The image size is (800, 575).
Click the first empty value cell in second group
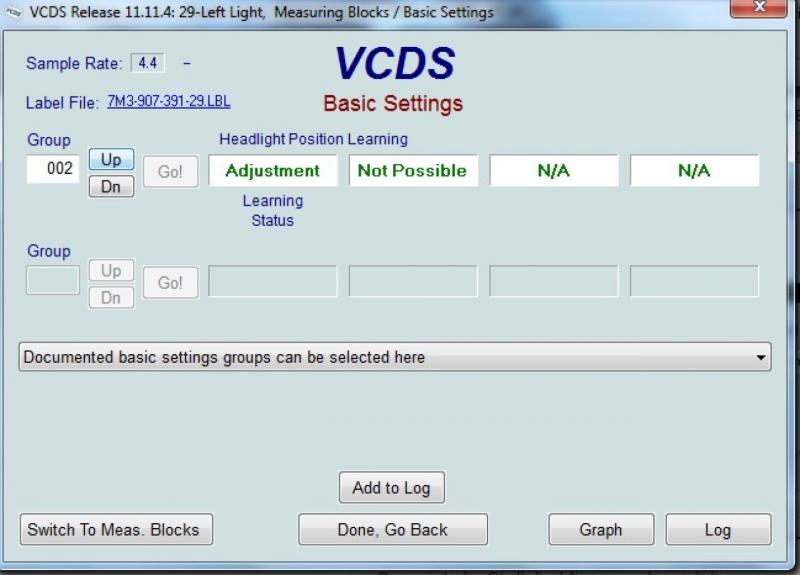[273, 281]
